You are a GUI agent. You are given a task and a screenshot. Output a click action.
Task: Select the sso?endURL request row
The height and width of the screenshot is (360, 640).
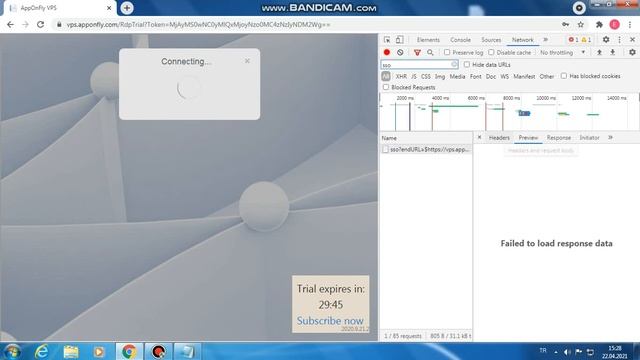coord(426,149)
